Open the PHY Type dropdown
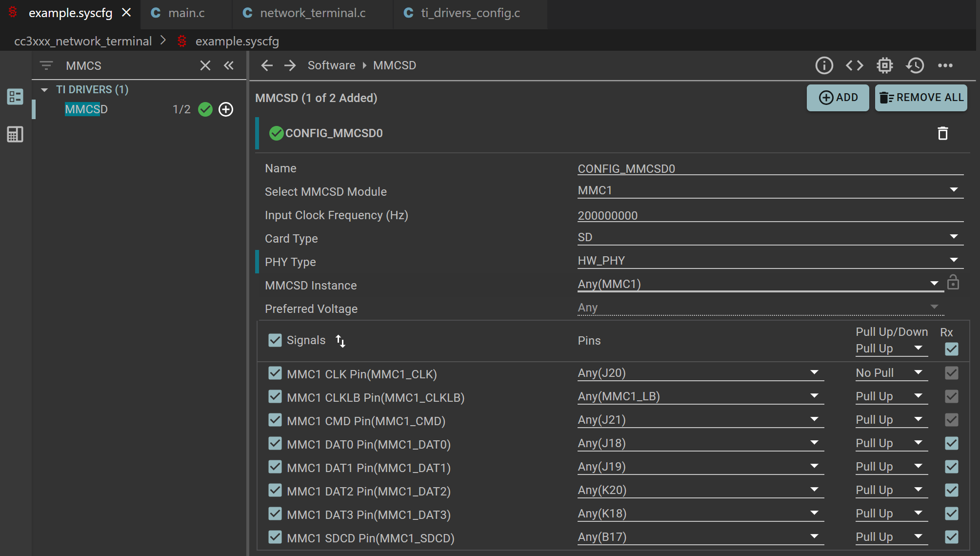This screenshot has width=980, height=556. pos(771,261)
